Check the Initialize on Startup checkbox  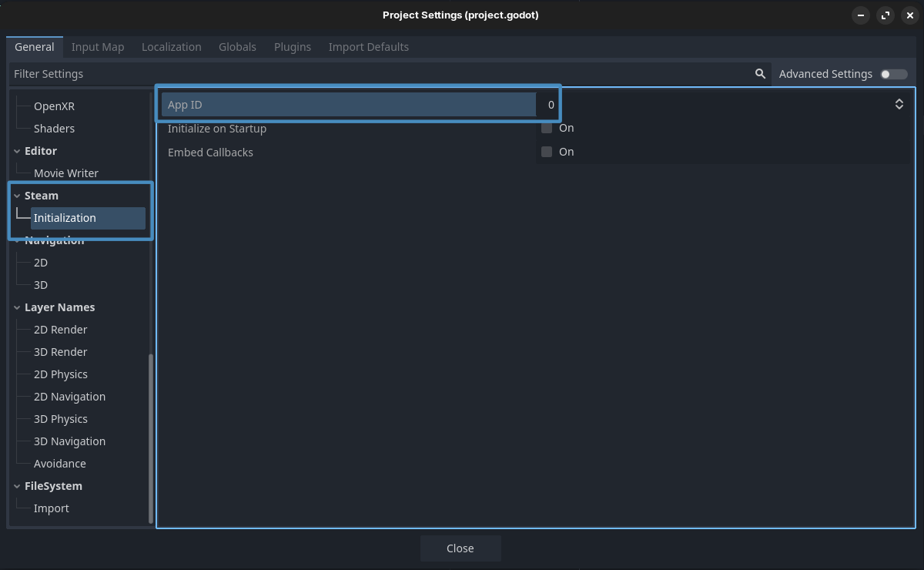pos(547,128)
